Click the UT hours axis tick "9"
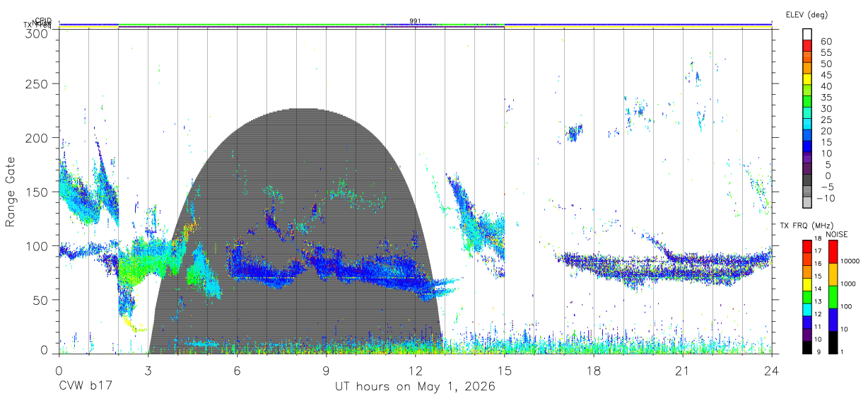Image resolution: width=868 pixels, height=401 pixels. pyautogui.click(x=326, y=371)
